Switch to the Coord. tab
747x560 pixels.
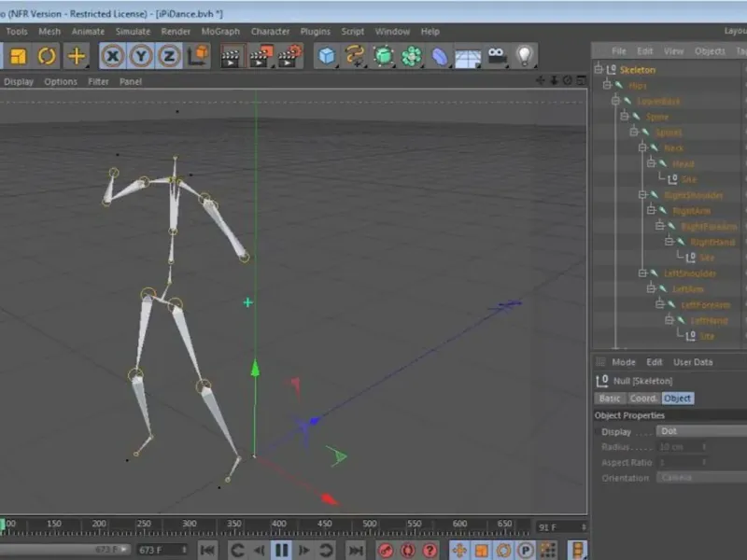click(643, 399)
